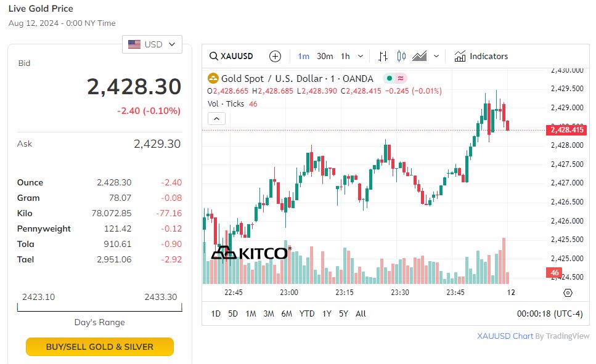This screenshot has width=596, height=364.
Task: Switch chart interval to 1m
Action: tap(303, 56)
